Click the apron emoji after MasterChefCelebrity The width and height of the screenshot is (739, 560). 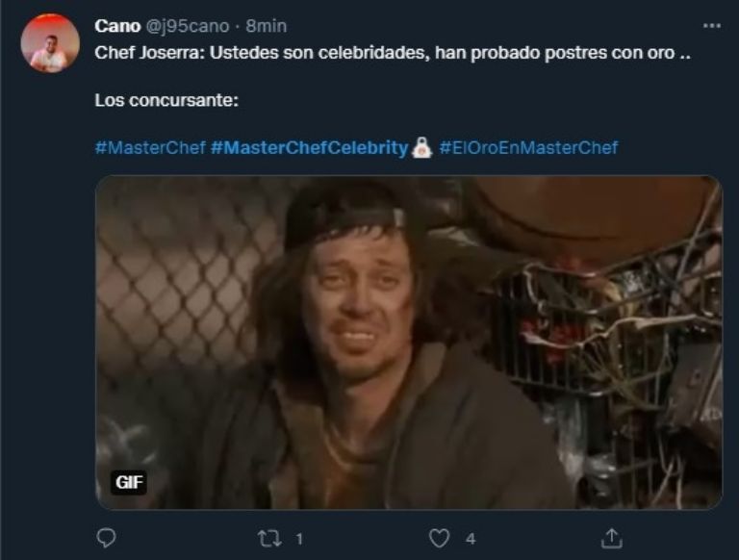coord(421,147)
